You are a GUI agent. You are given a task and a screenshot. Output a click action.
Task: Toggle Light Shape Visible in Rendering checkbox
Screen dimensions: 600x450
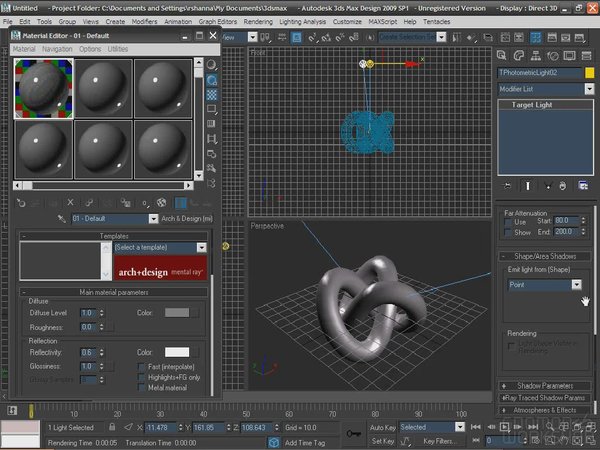(511, 346)
